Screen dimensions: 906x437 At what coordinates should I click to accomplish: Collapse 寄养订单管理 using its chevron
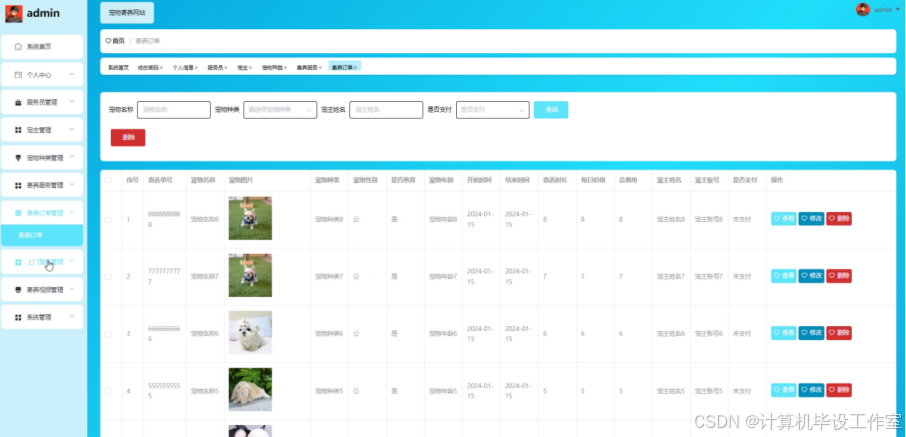(x=72, y=213)
